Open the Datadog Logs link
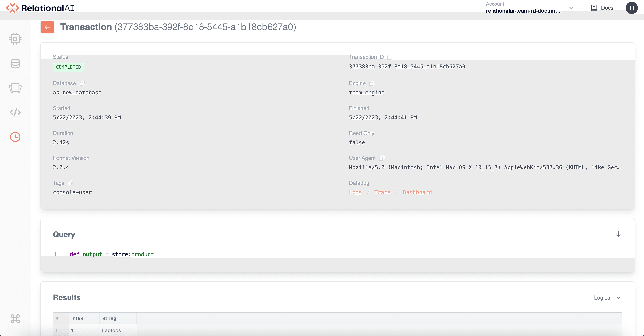The image size is (644, 336). [x=355, y=192]
